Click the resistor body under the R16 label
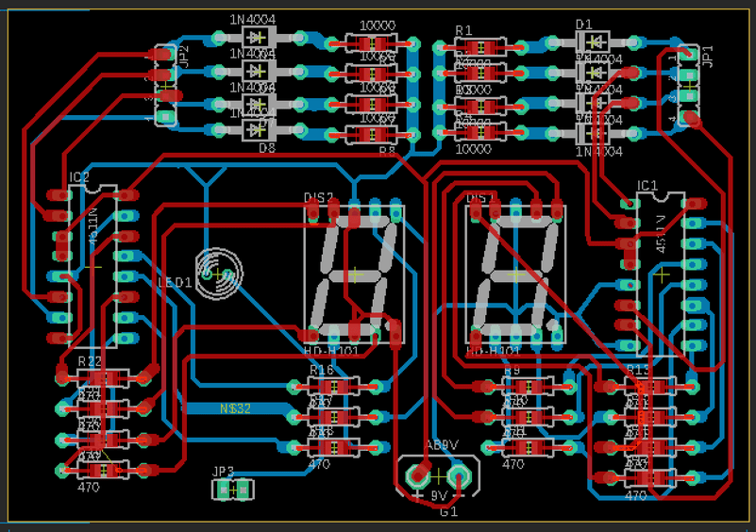Image resolution: width=756 pixels, height=532 pixels. pos(334,387)
